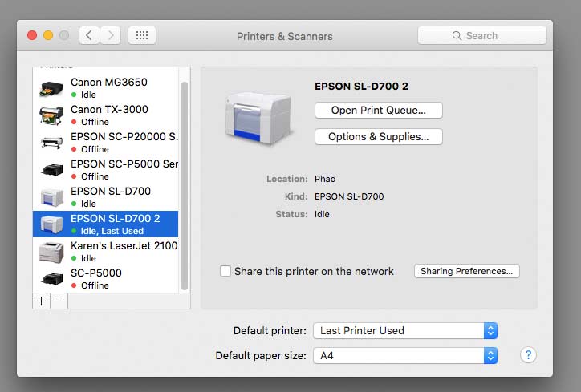Click the Status value Idle in details

pyautogui.click(x=322, y=214)
